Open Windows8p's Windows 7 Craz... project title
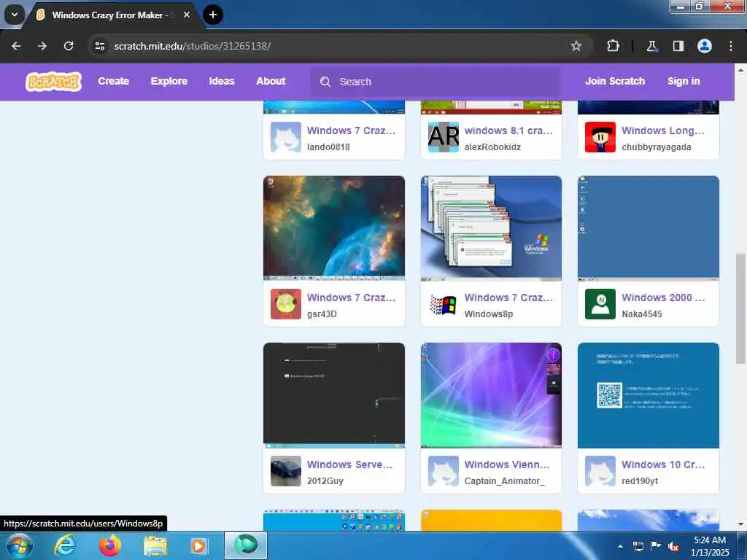Screen dimensions: 747x560 click(508, 297)
